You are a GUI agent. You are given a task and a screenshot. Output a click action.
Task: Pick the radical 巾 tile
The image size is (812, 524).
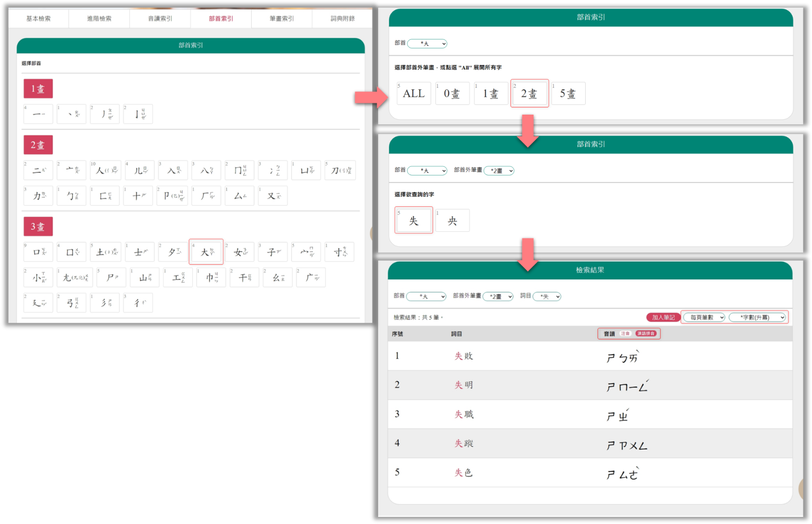211,277
